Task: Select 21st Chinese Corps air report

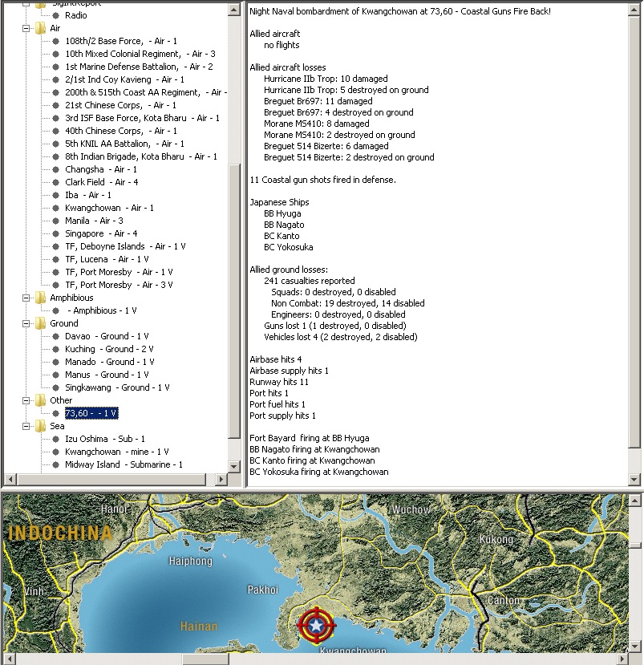Action: tap(120, 105)
